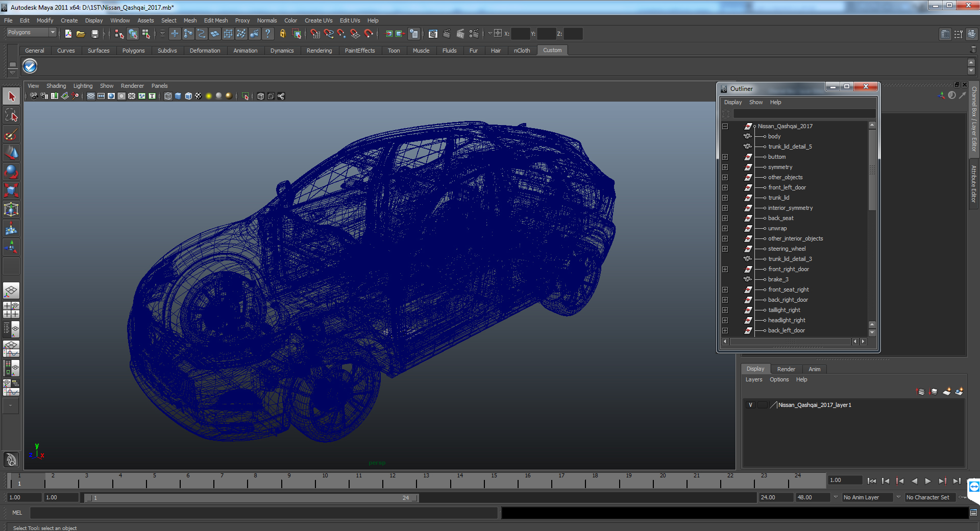Viewport: 980px width, 531px height.
Task: Create a new scene from toolbar
Action: point(68,34)
